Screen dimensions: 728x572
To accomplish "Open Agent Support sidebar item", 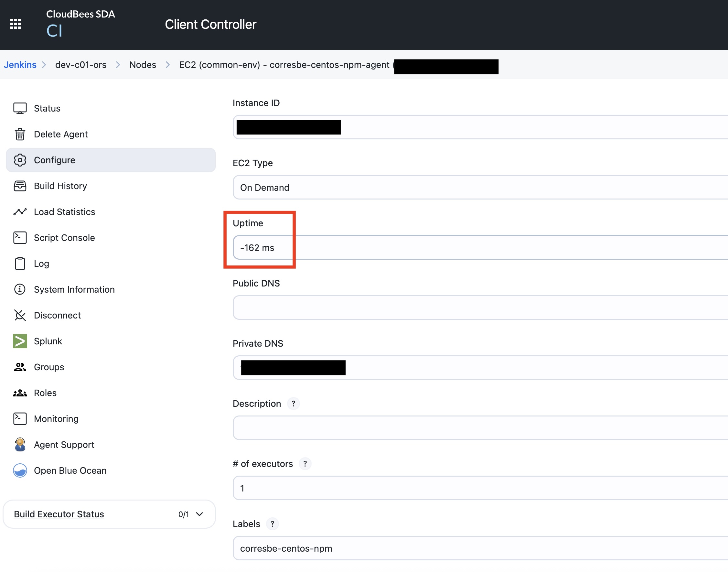I will point(111,444).
